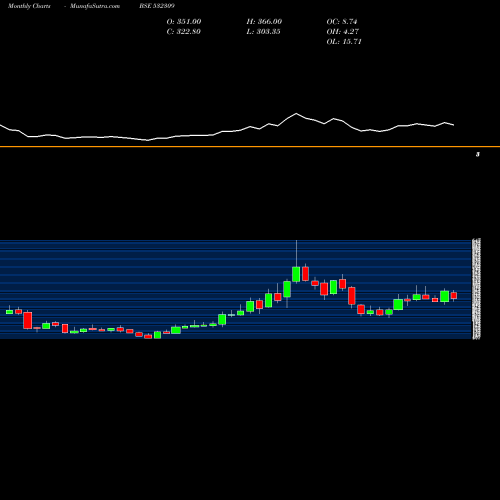This screenshot has height=500, width=500.
Task: Select the MunafaSutra.com label
Action: tap(95, 6)
